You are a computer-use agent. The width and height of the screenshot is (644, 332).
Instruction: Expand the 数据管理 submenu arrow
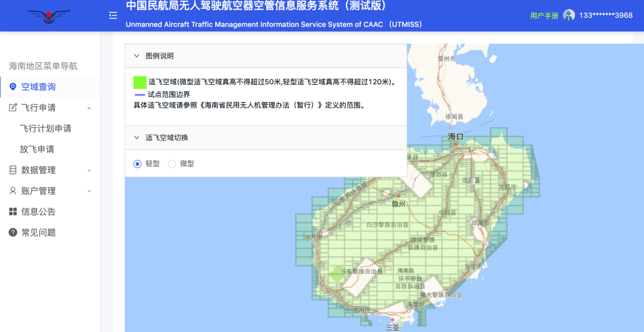89,170
